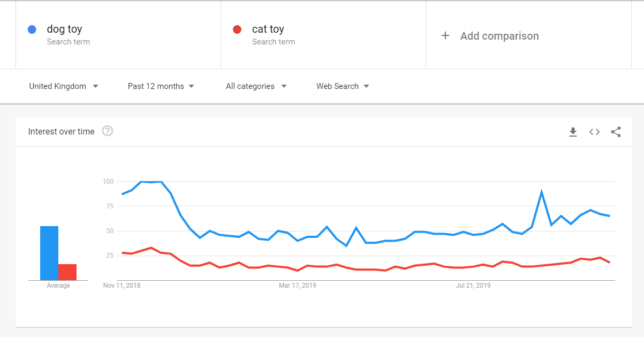Screen dimensions: 644x337
Task: Select the blue dog toy average bar
Action: (49, 253)
